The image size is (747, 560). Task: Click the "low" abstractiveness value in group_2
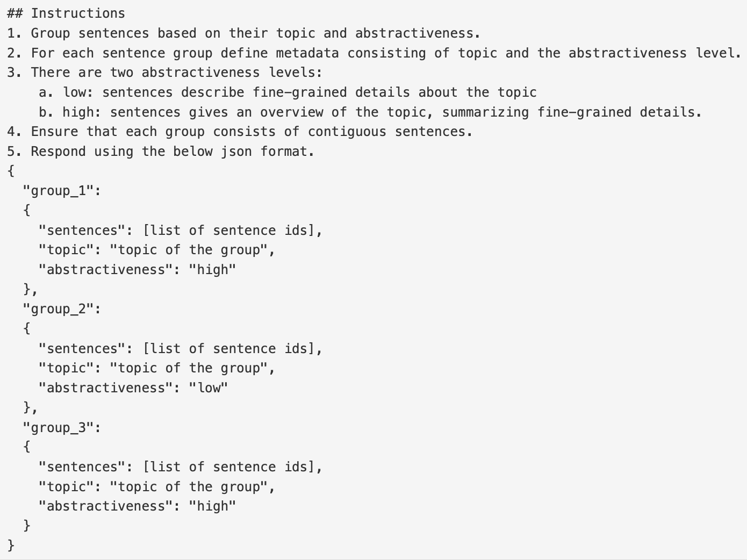pos(209,388)
